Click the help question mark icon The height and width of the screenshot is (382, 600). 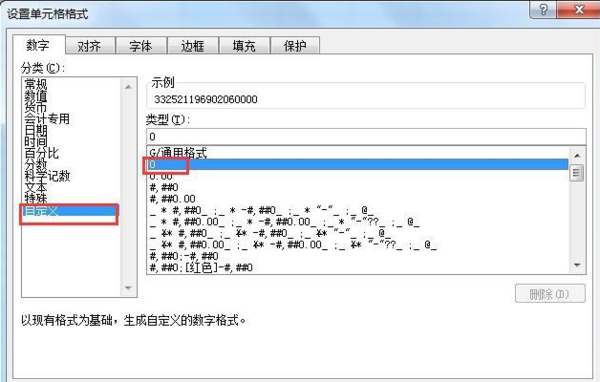point(543,9)
